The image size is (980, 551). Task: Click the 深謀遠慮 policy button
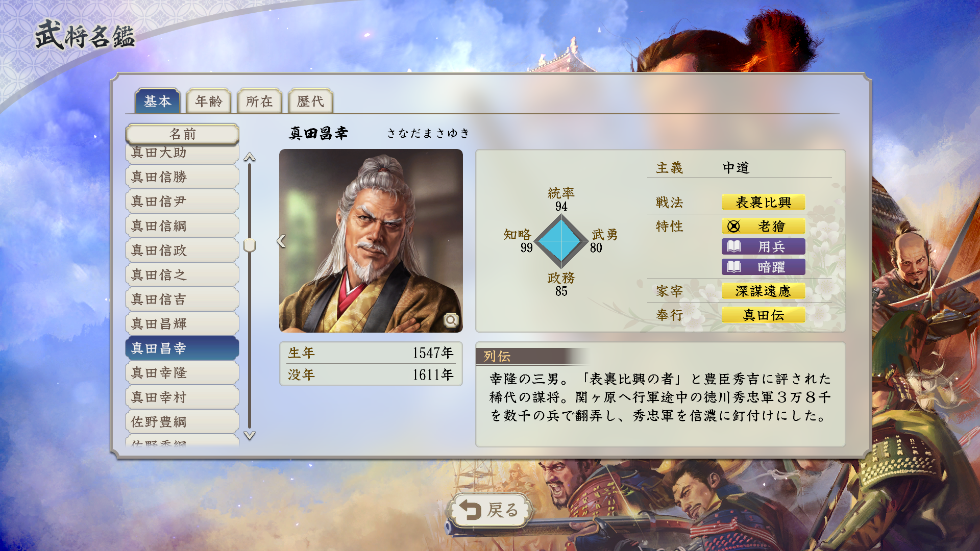[763, 291]
